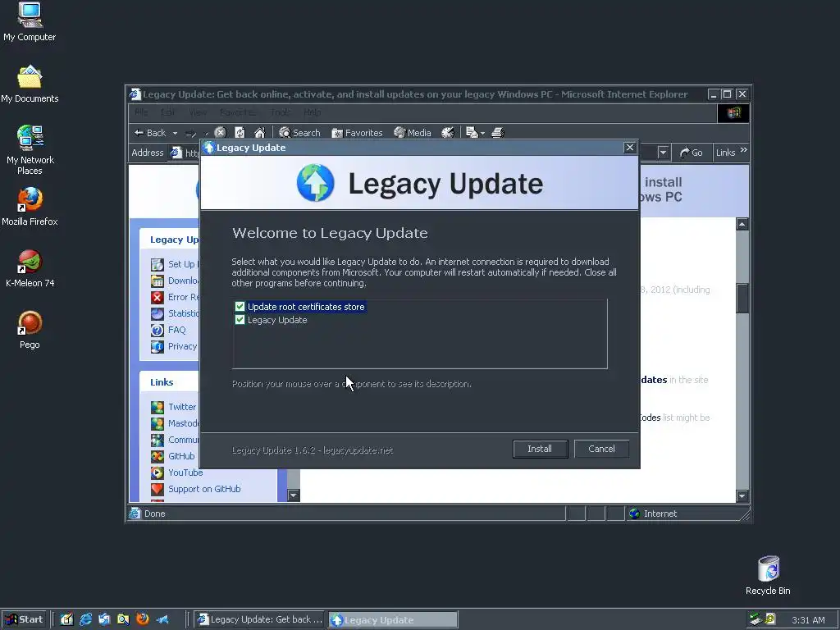The image size is (840, 630).
Task: Click the clock showing 3:31 AM
Action: (x=808, y=620)
